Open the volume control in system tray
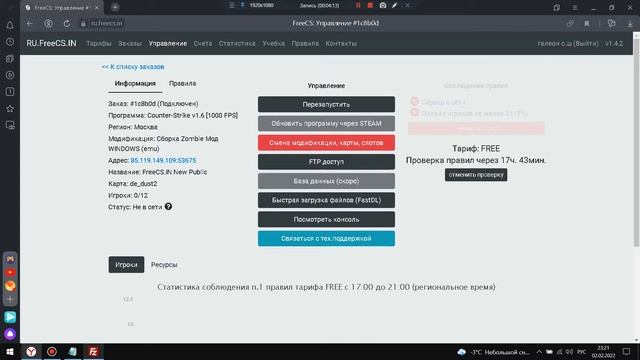Image resolution: width=640 pixels, height=360 pixels. click(569, 351)
